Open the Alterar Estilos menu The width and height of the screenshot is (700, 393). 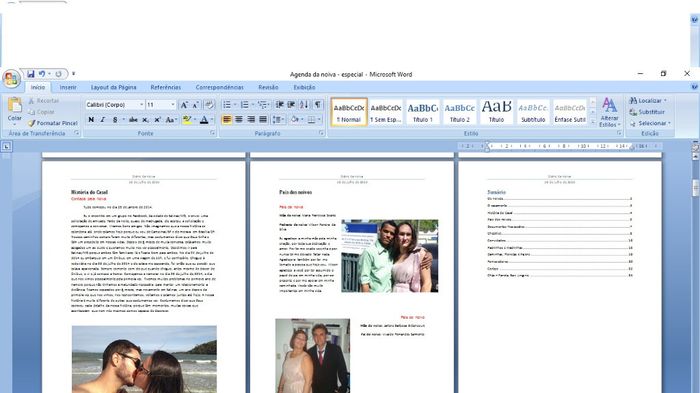coord(609,112)
